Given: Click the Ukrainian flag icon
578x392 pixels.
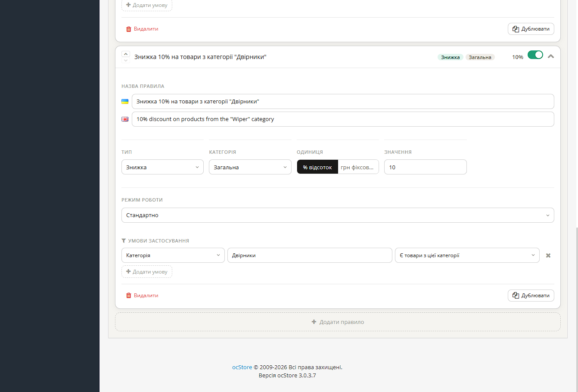Looking at the screenshot, I should coord(125,102).
